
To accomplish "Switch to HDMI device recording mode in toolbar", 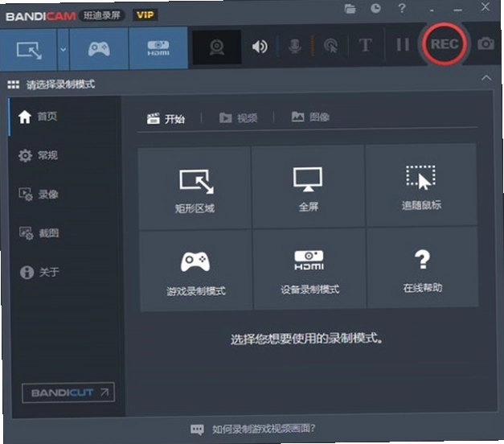I will 158,48.
